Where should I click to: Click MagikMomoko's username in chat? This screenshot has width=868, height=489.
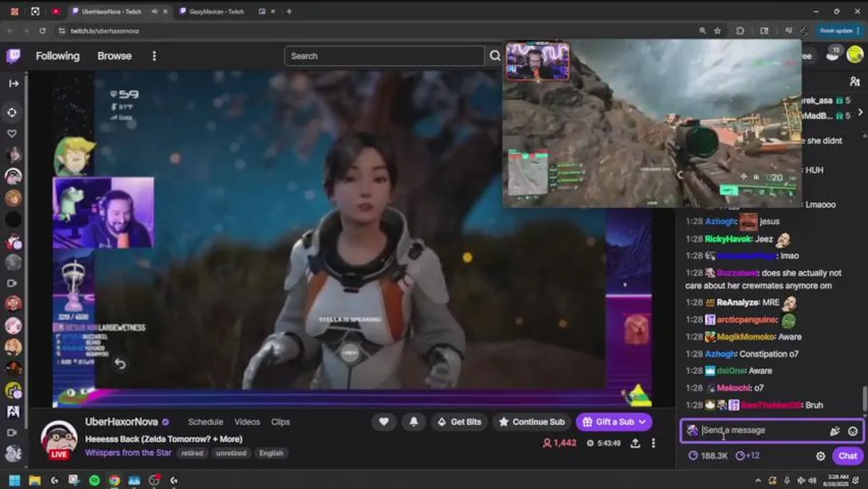745,337
